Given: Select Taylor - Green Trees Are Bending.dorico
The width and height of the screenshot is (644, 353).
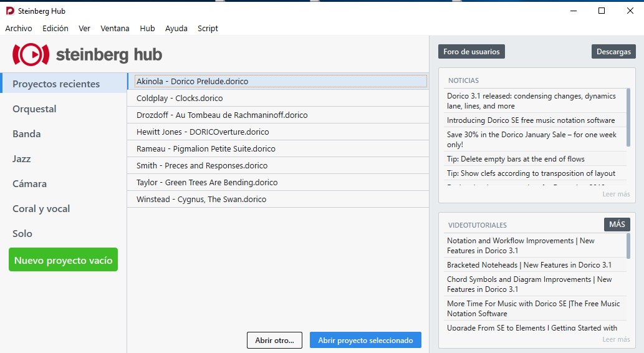Looking at the screenshot, I should point(277,183).
